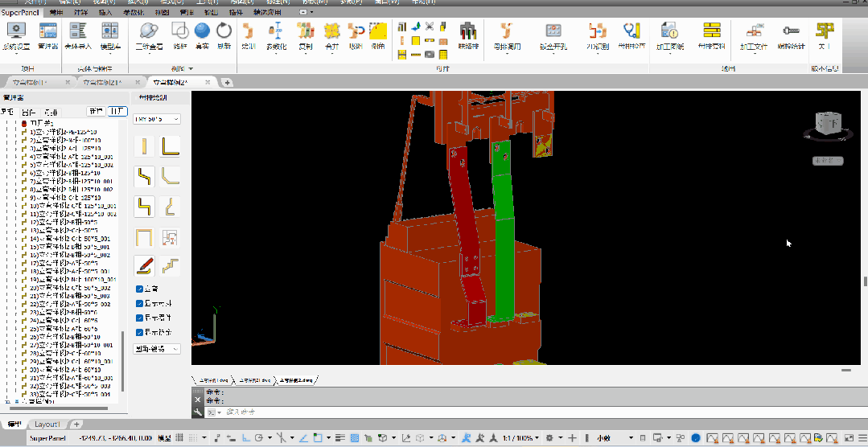Viewport: 868px width, 447px height.
Task: Click the highlighted button atop manager tree
Action: 117,111
